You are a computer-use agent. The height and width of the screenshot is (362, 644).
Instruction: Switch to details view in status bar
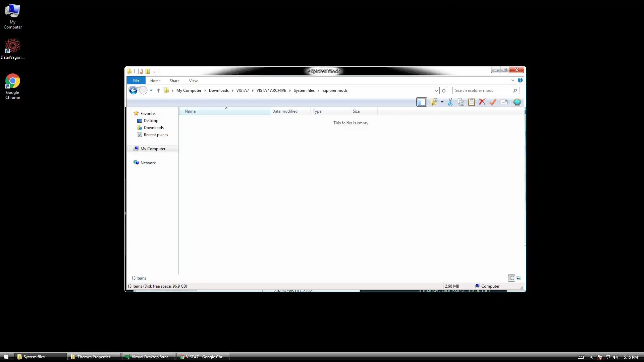coord(511,278)
